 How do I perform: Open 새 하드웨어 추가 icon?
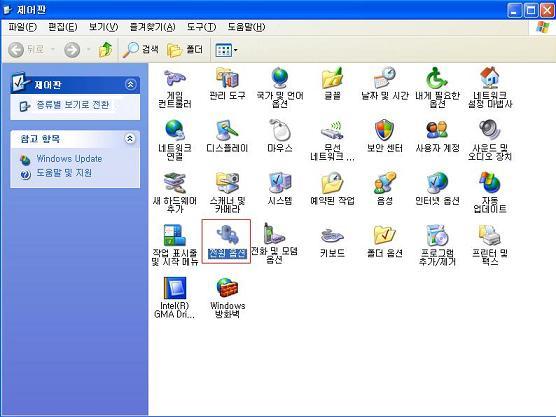(x=175, y=183)
